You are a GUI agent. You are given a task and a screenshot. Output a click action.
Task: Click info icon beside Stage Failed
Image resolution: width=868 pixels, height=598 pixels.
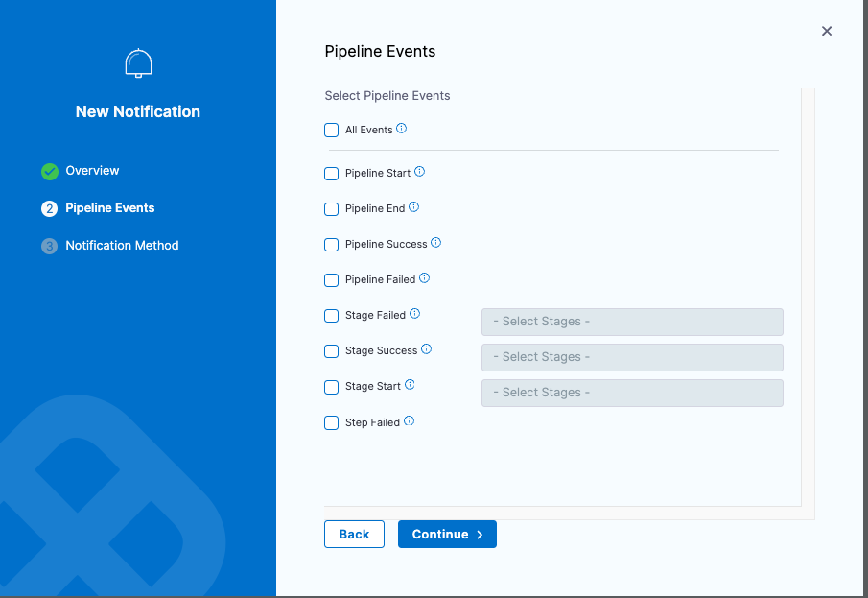[415, 314]
